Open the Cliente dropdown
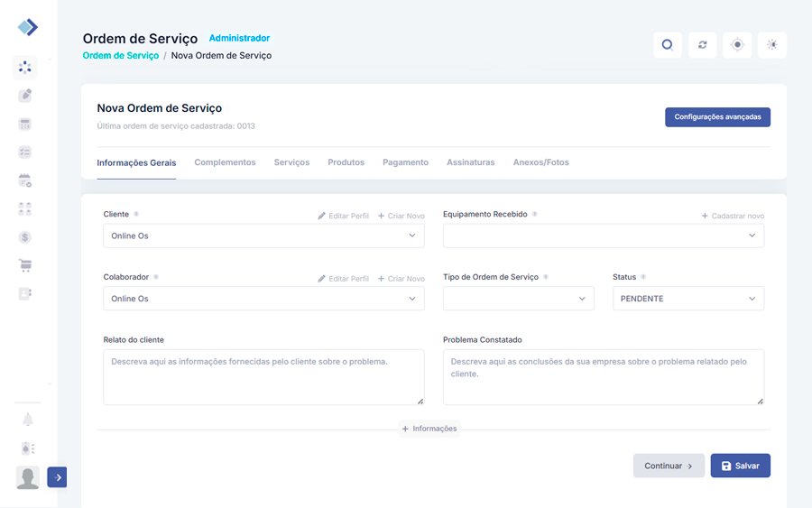 (263, 236)
